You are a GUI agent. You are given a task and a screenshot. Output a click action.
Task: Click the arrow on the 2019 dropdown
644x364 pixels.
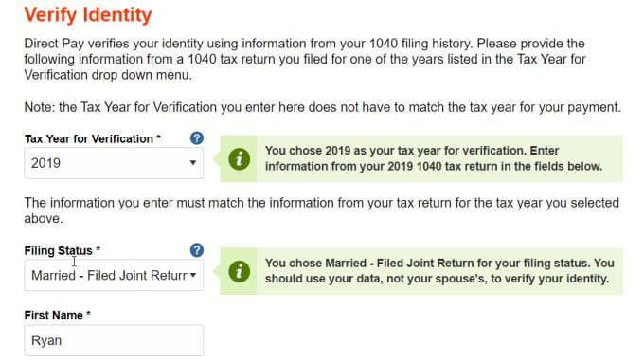[192, 162]
